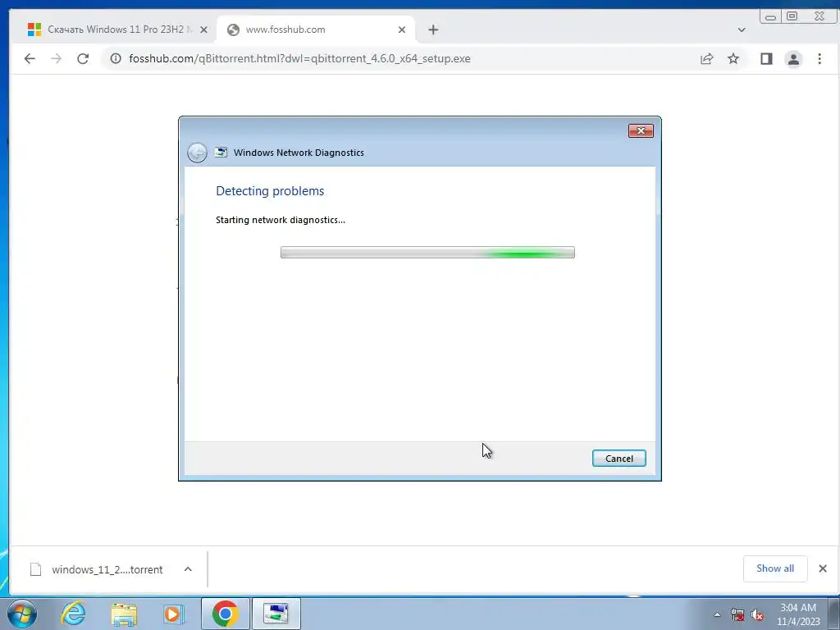Show hidden tray icons arrow
The height and width of the screenshot is (630, 840).
click(x=717, y=615)
